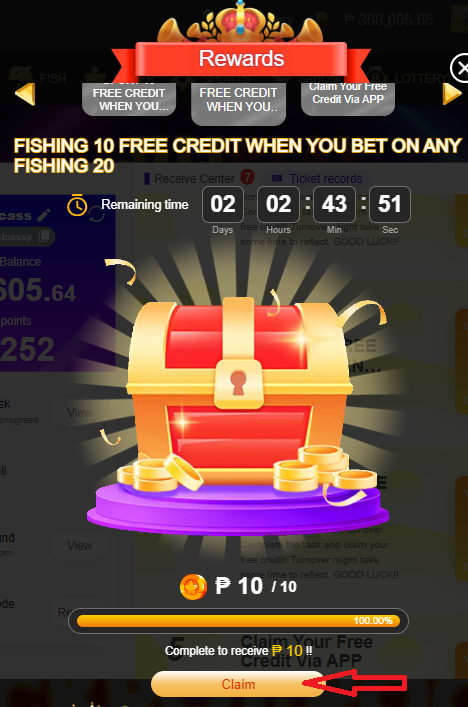Click the Days countdown box
Image resolution: width=468 pixels, height=707 pixels.
[223, 204]
